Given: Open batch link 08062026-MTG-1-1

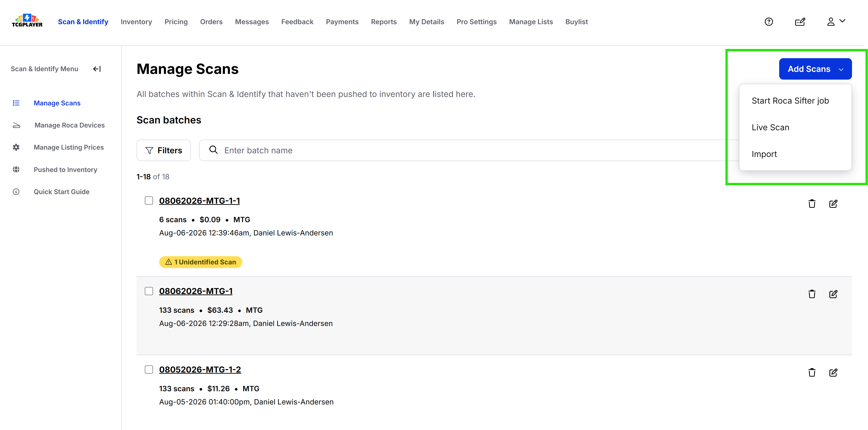Looking at the screenshot, I should tap(200, 201).
